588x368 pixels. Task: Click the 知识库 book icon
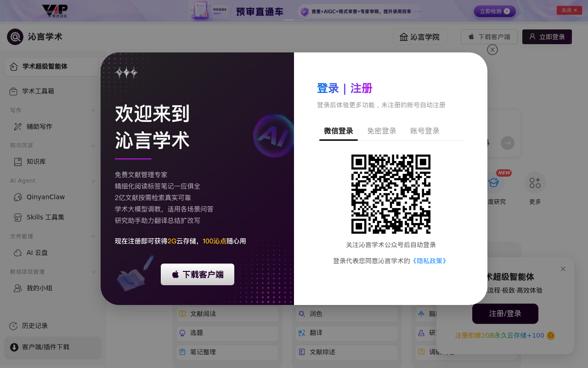18,161
